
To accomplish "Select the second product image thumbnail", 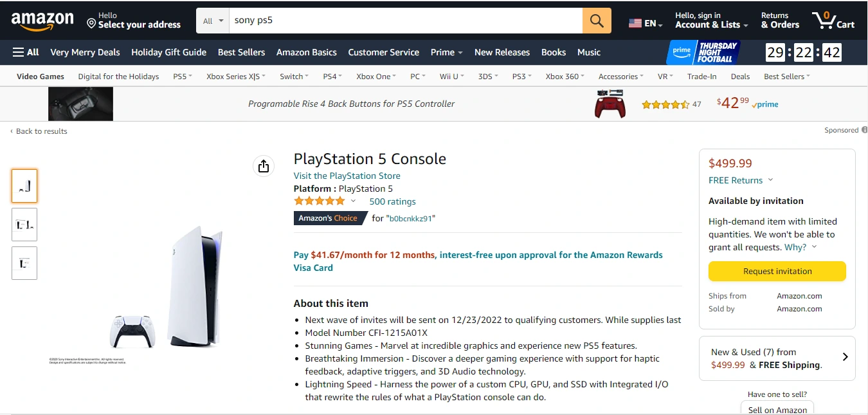I will point(24,224).
